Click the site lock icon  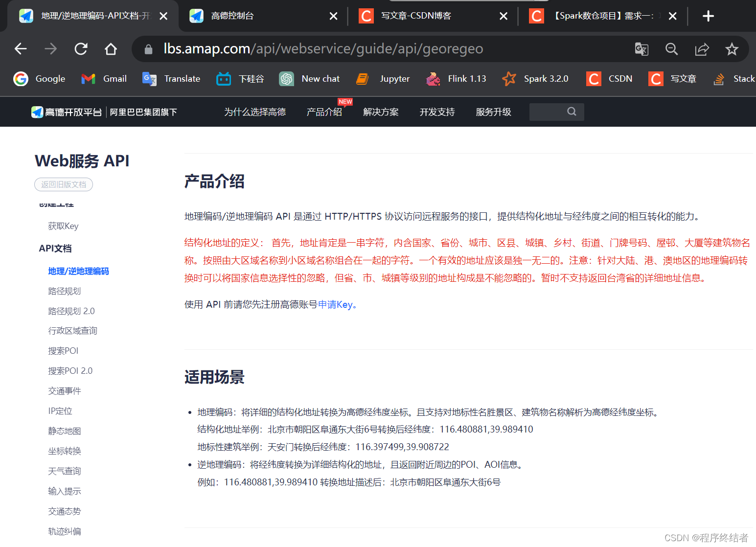tap(149, 49)
